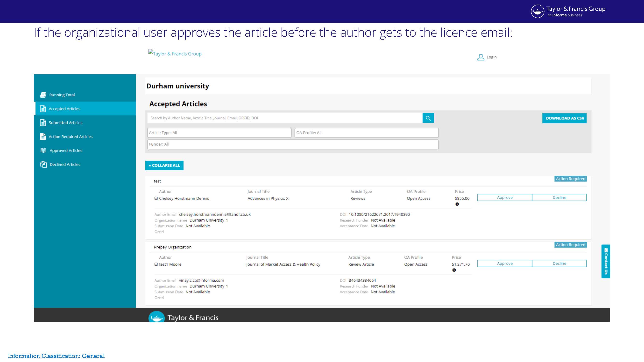
Task: Click author name Chelsey Horstmann Dennis
Action: tap(184, 198)
